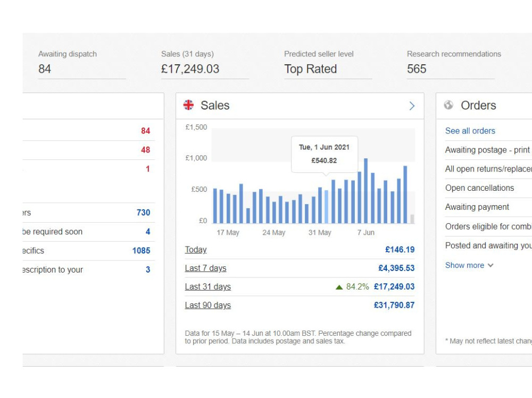Click the globe icon beside Orders
Screen dimensions: 532x398
(x=448, y=105)
